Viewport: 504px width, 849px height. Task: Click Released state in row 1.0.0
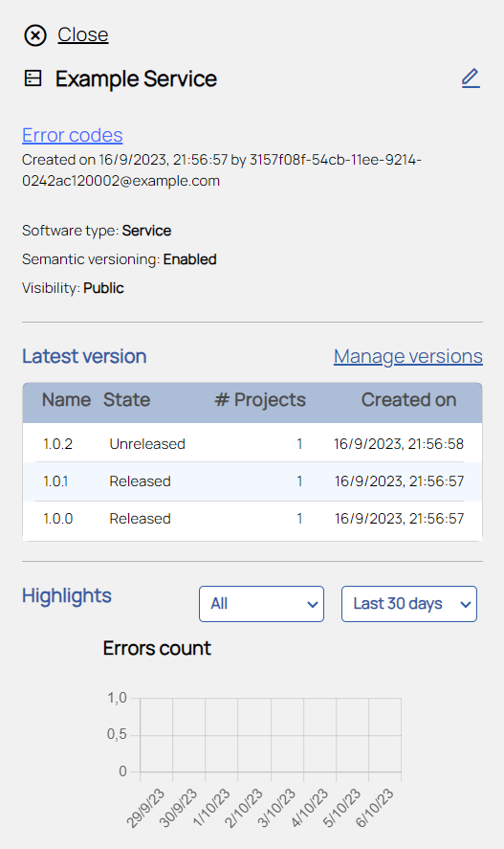click(140, 519)
